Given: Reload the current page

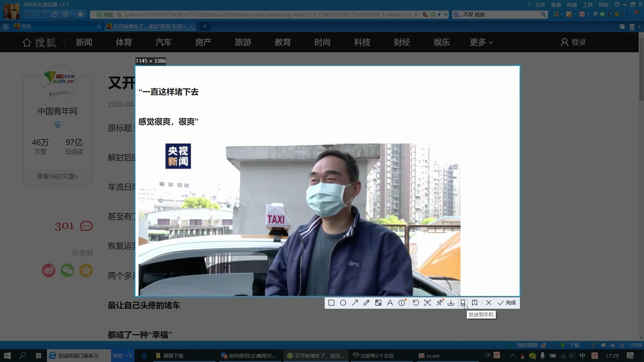Looking at the screenshot, I should click(x=54, y=14).
